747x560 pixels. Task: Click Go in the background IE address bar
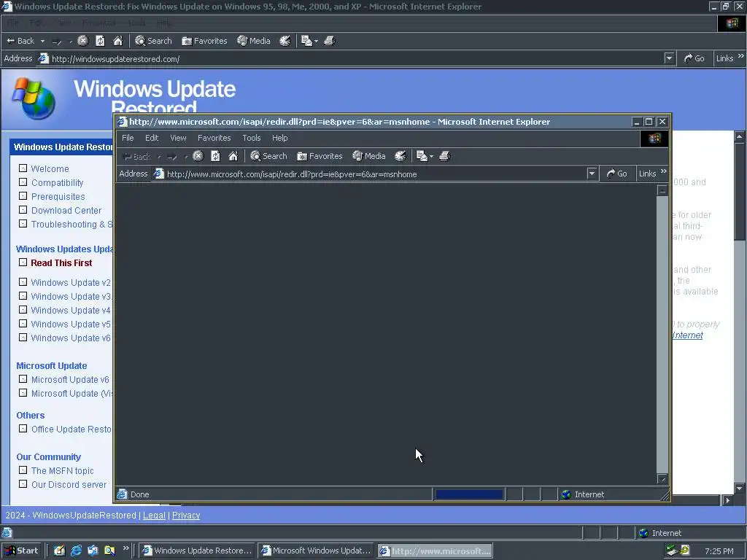[694, 58]
